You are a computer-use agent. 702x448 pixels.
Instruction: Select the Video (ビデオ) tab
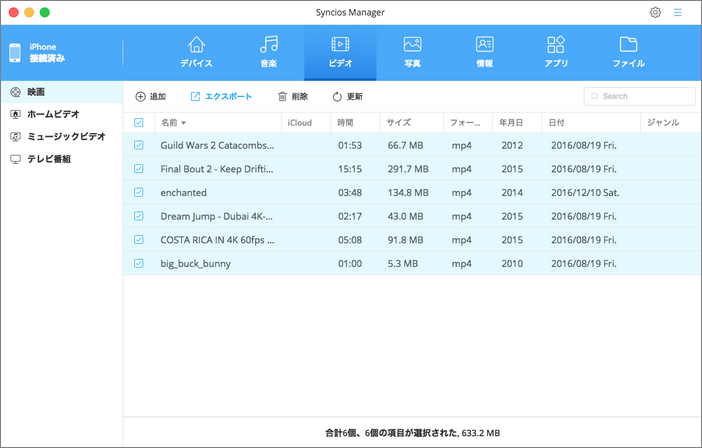(340, 52)
